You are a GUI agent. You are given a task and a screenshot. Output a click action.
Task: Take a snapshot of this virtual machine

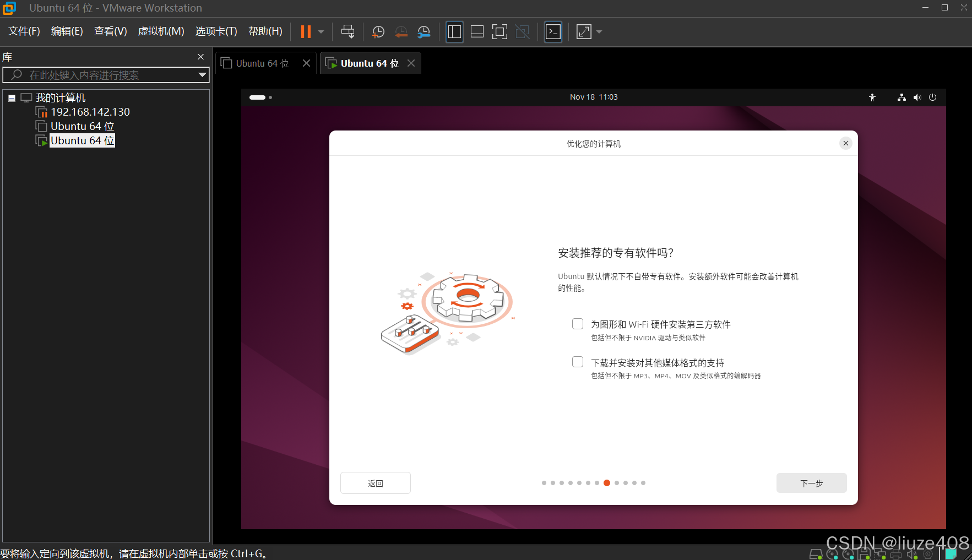(x=378, y=32)
